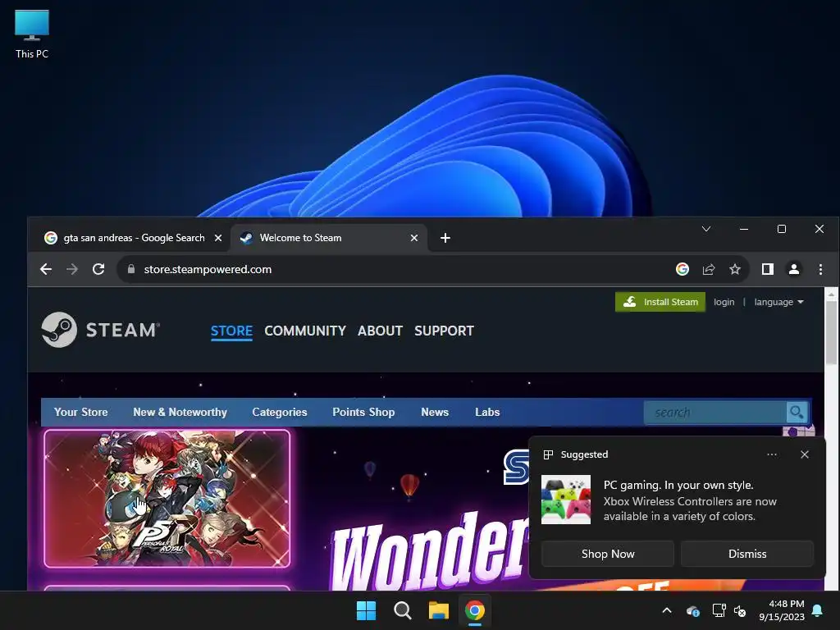The image size is (840, 630).
Task: Close the Welcome to Steam tab
Action: [414, 238]
